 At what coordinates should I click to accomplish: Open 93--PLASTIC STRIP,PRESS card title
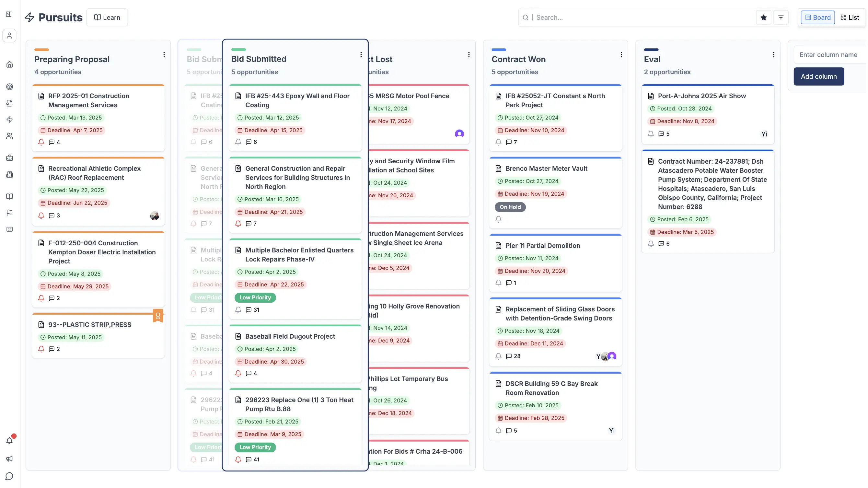coord(90,325)
